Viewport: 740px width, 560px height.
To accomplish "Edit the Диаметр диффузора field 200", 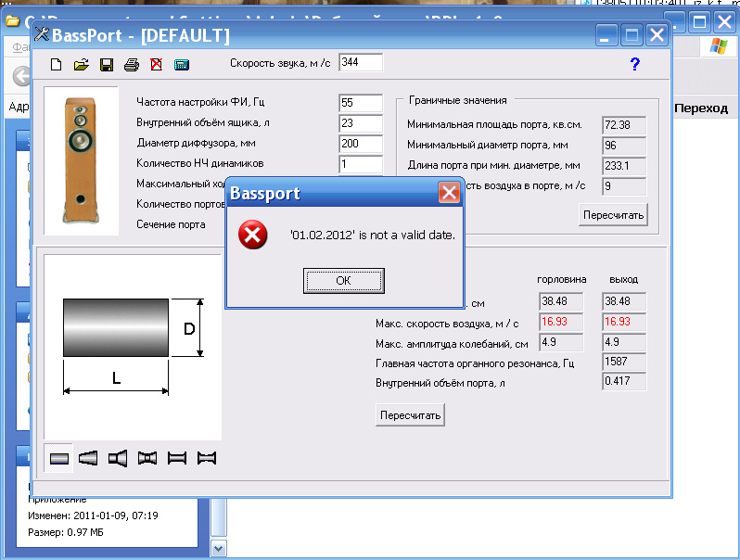I will coord(361,144).
